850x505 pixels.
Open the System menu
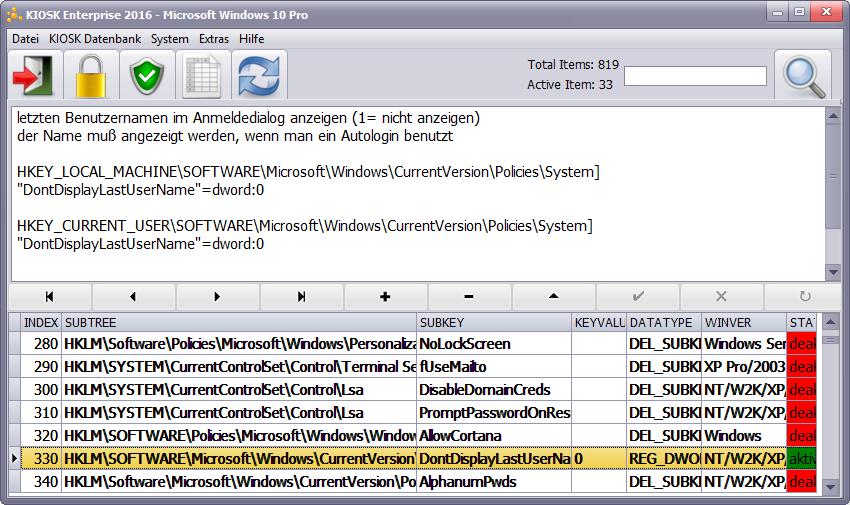pyautogui.click(x=170, y=39)
